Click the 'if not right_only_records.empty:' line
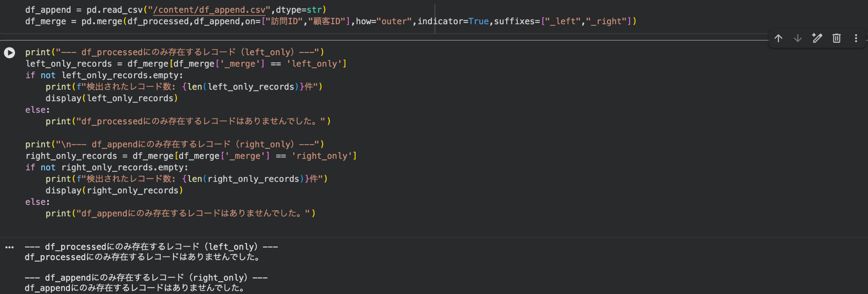This screenshot has width=868, height=294. pyautogui.click(x=107, y=168)
